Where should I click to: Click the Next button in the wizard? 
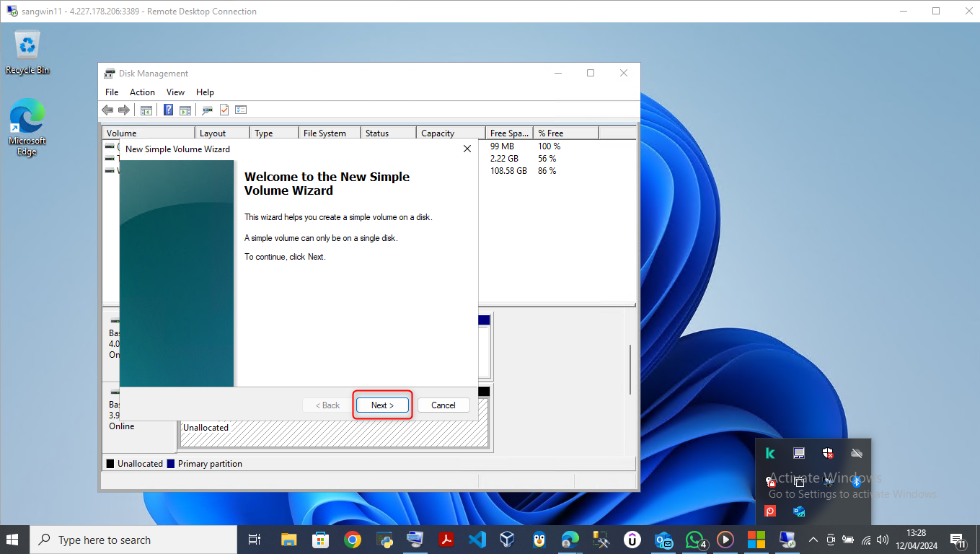coord(382,405)
